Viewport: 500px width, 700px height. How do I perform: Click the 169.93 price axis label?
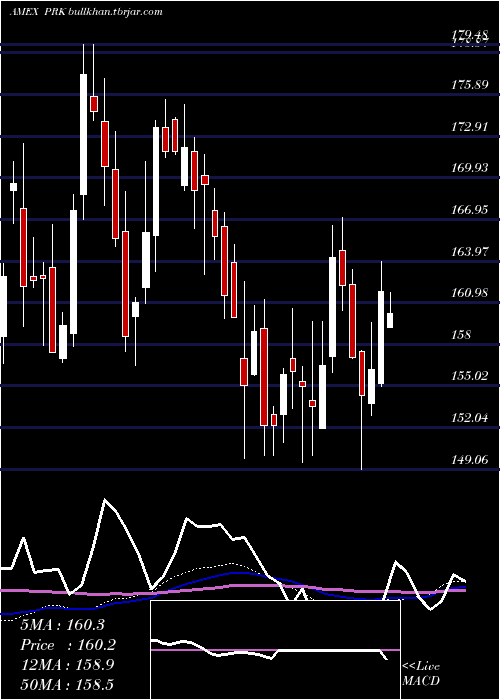coord(470,168)
